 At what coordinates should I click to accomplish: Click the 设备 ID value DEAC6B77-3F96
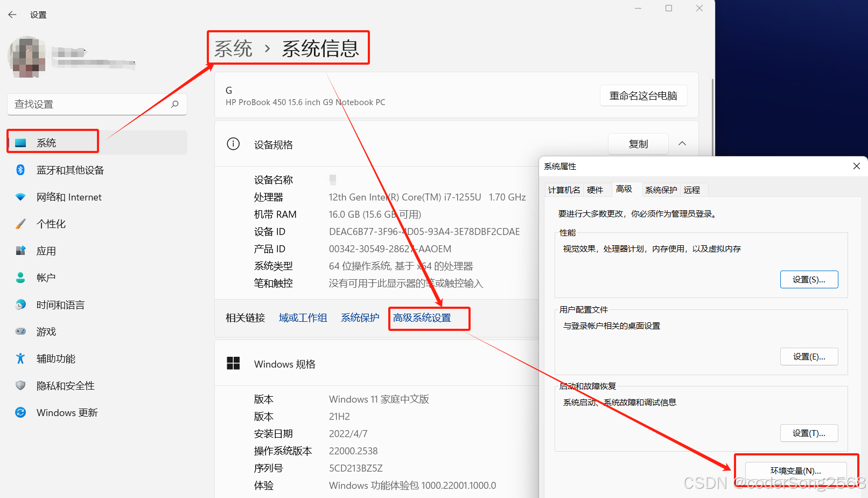tap(424, 232)
